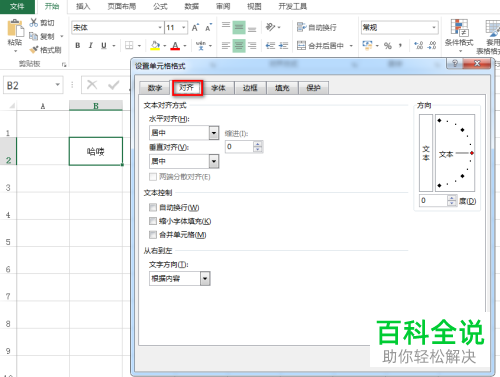Decrease decimal places

pos(432,45)
